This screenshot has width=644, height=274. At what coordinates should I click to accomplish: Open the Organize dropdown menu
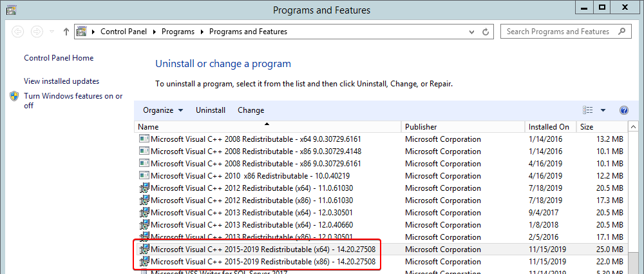(163, 110)
